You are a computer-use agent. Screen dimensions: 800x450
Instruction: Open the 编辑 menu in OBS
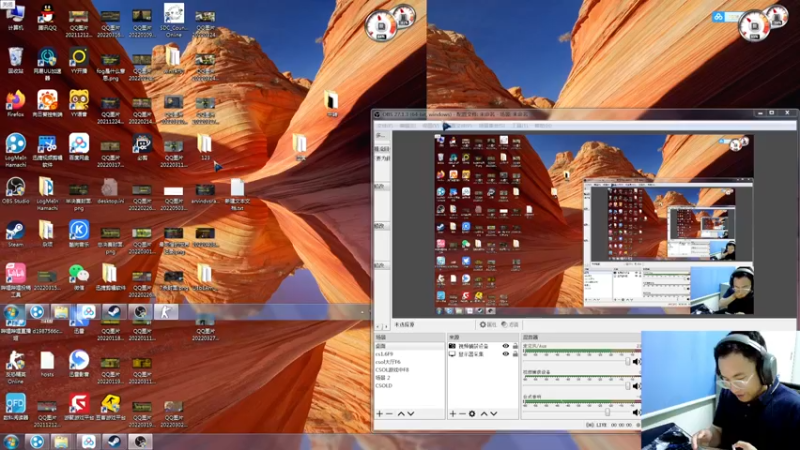(x=407, y=126)
